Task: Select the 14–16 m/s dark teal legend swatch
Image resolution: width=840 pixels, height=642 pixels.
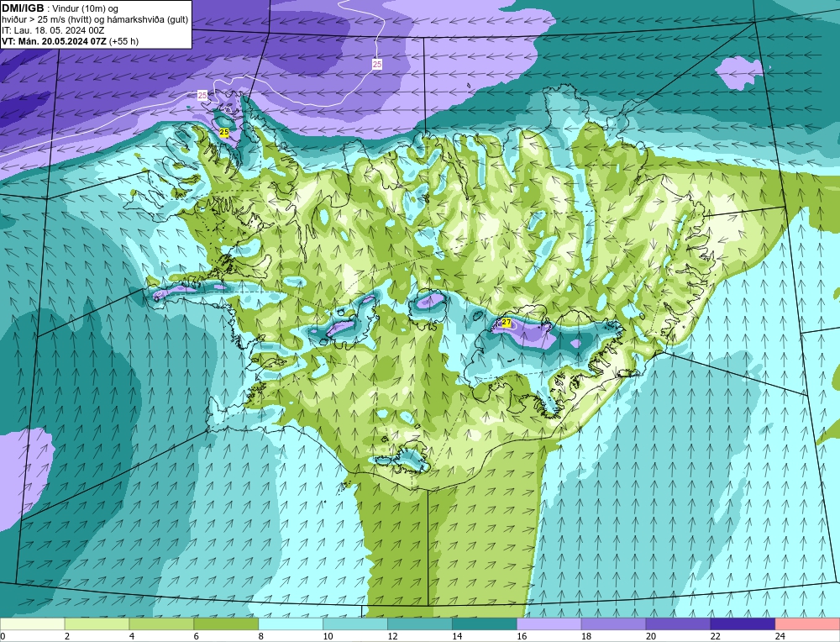Action: pyautogui.click(x=485, y=624)
